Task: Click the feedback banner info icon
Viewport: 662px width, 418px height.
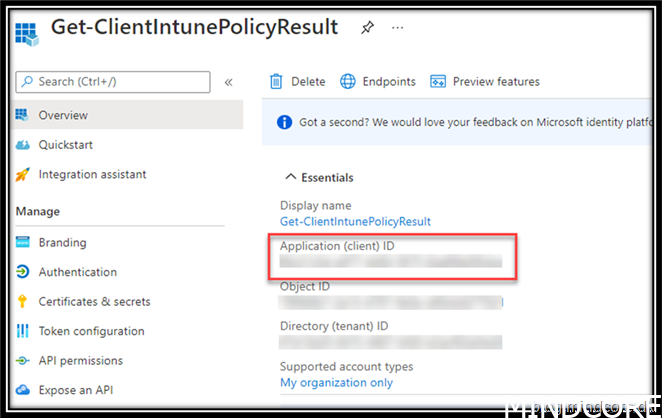Action: (x=284, y=122)
